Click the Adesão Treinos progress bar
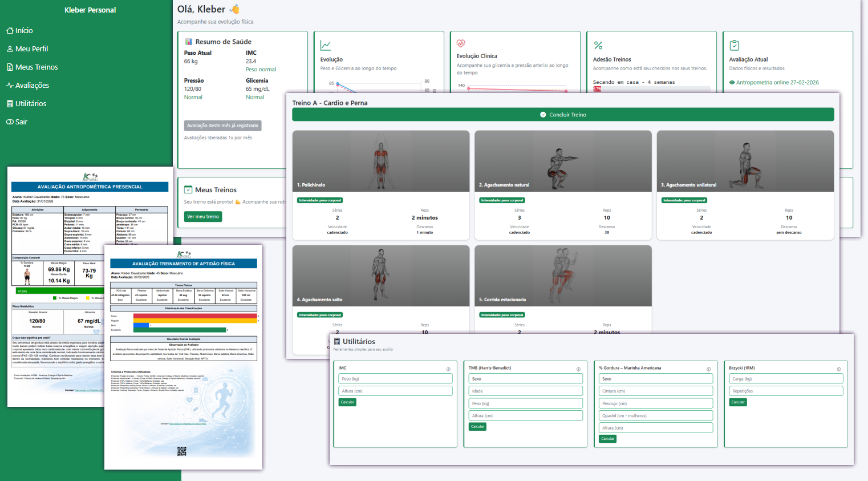The image size is (868, 481). pos(651,89)
